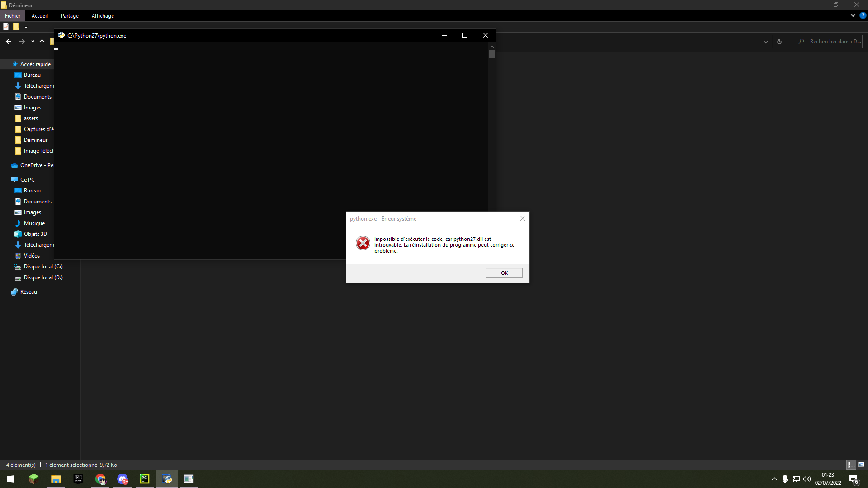Open PyCharm from the taskbar
Viewport: 868px width, 488px height.
pyautogui.click(x=145, y=479)
